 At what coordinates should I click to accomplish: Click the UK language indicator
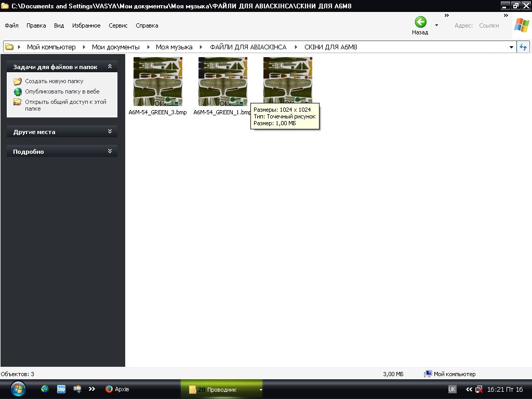pyautogui.click(x=452, y=389)
